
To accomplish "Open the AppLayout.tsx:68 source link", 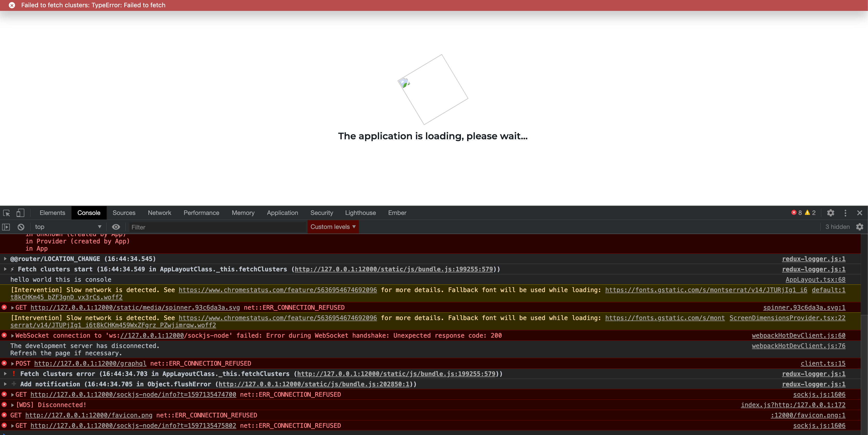I will [815, 279].
